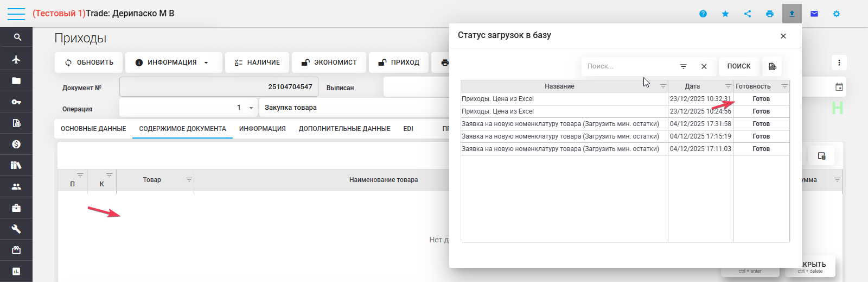Viewport: 868px width, 282px height.
Task: Open the search sidebar icon
Action: tap(16, 37)
